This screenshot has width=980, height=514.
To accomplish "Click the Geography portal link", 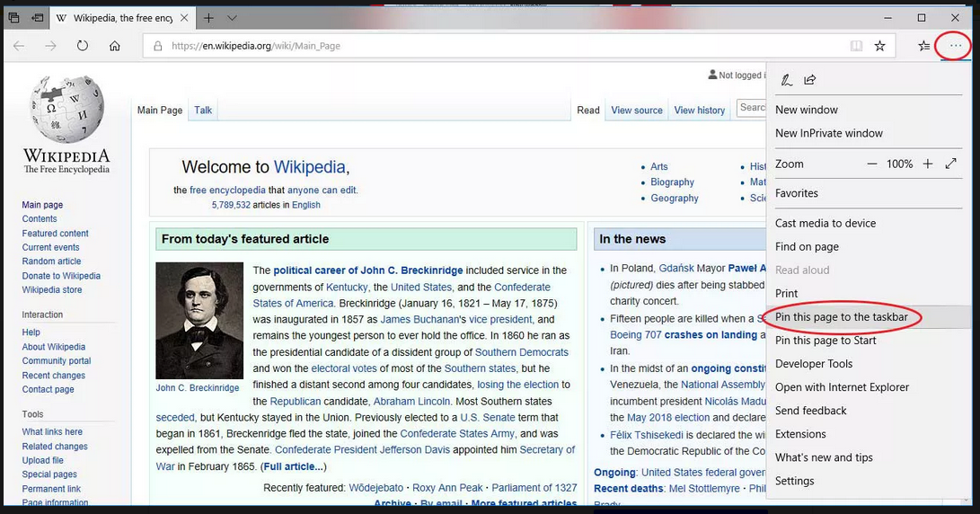I will click(675, 199).
